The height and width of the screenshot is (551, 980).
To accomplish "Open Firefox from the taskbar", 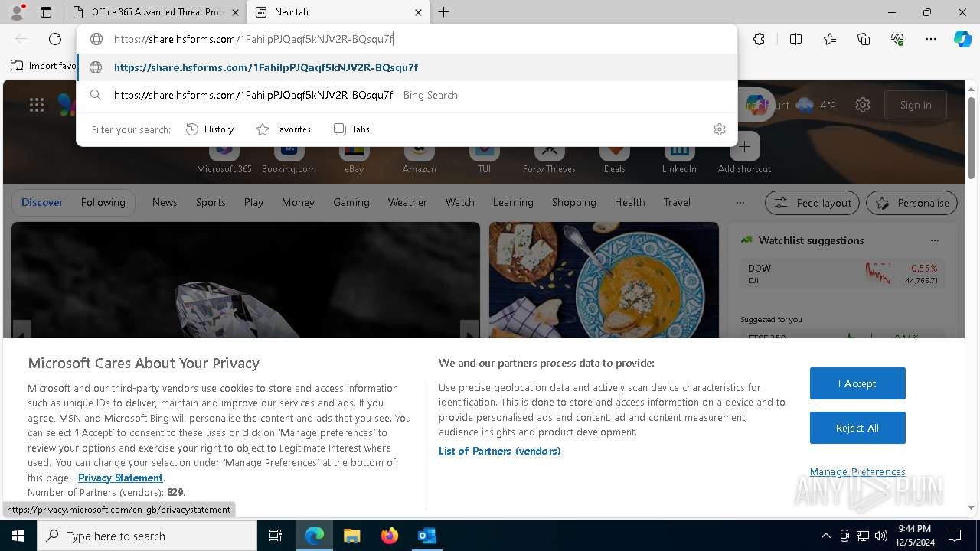I will click(390, 536).
